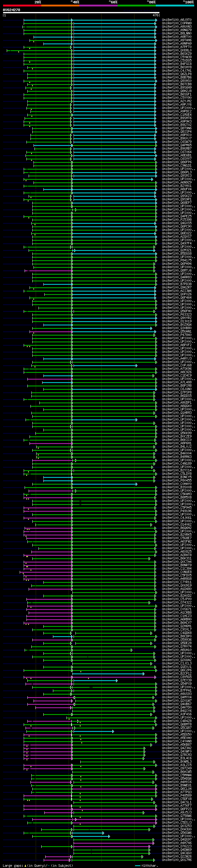Select hit UniRef100_A9RT00
The height and width of the screenshot is (868, 197).
coord(177,37)
